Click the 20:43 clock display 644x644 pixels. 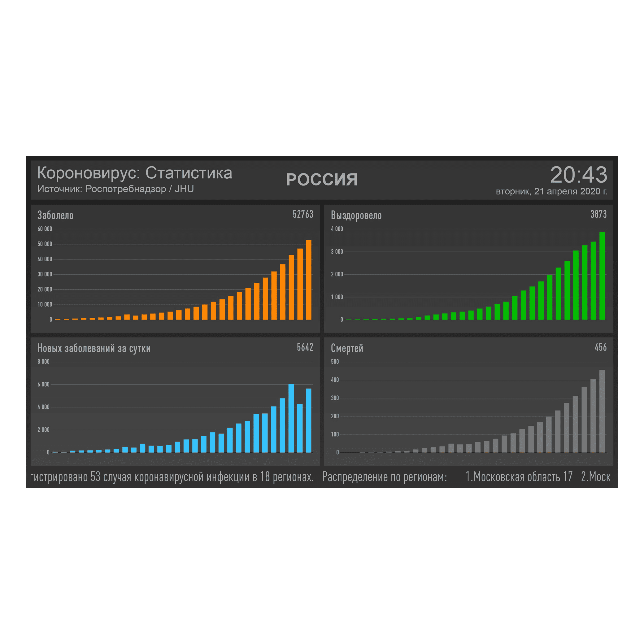click(578, 175)
